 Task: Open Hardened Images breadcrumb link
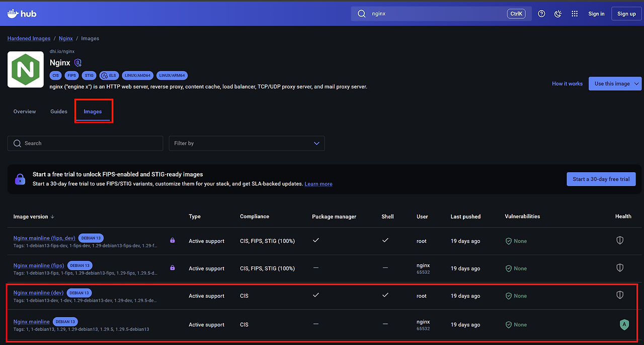(29, 38)
